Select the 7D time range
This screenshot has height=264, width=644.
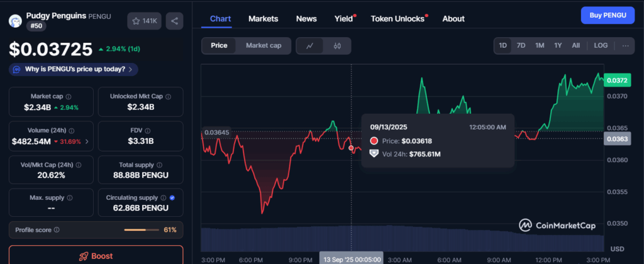coord(521,46)
